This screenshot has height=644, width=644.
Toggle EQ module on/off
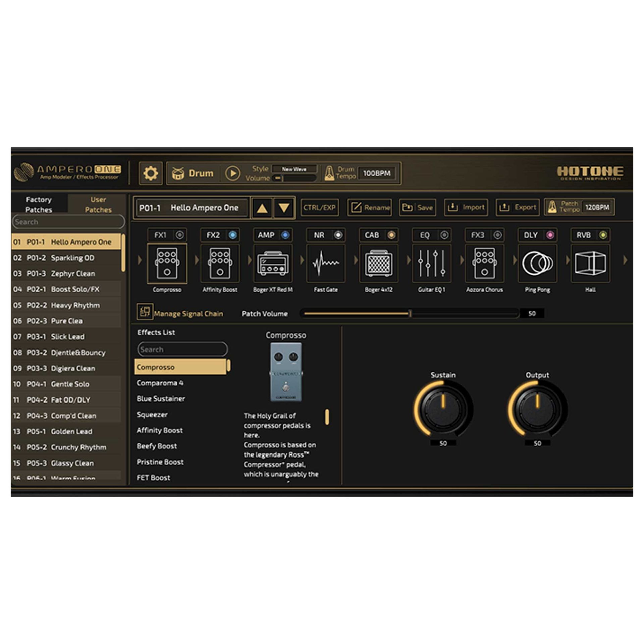[x=444, y=235]
